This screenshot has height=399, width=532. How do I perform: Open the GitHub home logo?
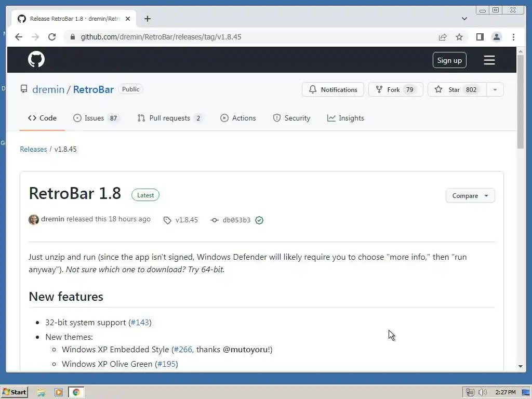point(36,60)
